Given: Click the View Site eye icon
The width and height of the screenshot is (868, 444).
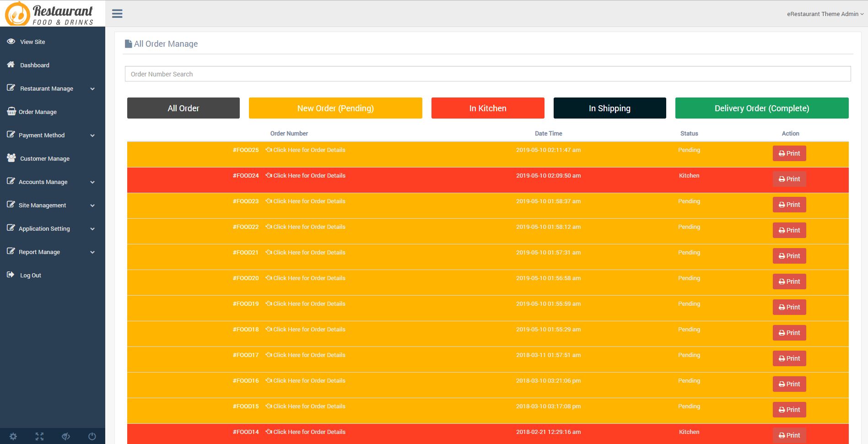Looking at the screenshot, I should coord(11,42).
